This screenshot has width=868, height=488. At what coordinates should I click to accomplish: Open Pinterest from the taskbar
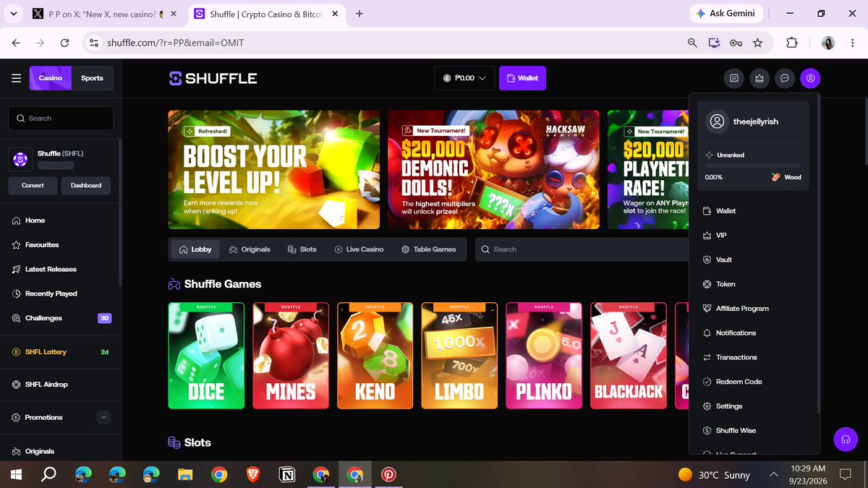tap(389, 474)
